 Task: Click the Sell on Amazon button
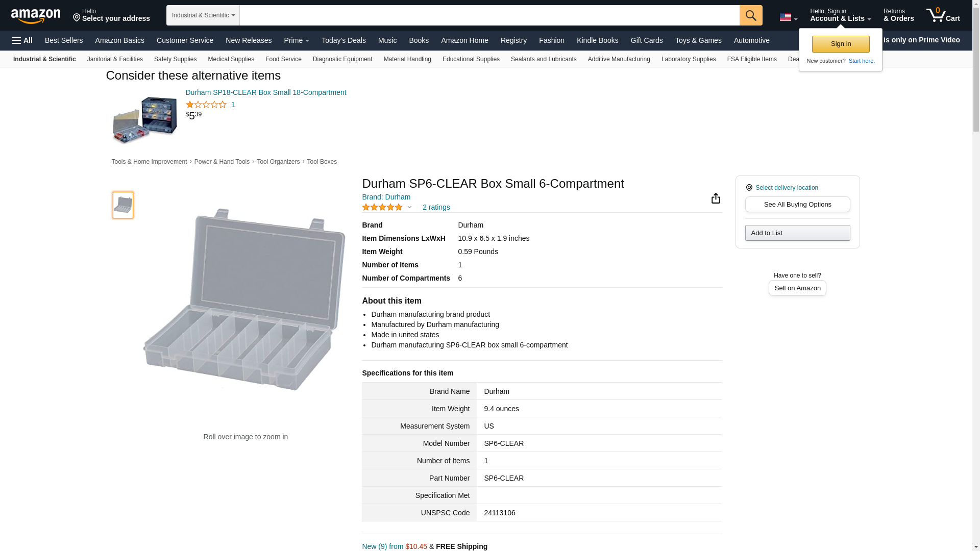pyautogui.click(x=797, y=288)
